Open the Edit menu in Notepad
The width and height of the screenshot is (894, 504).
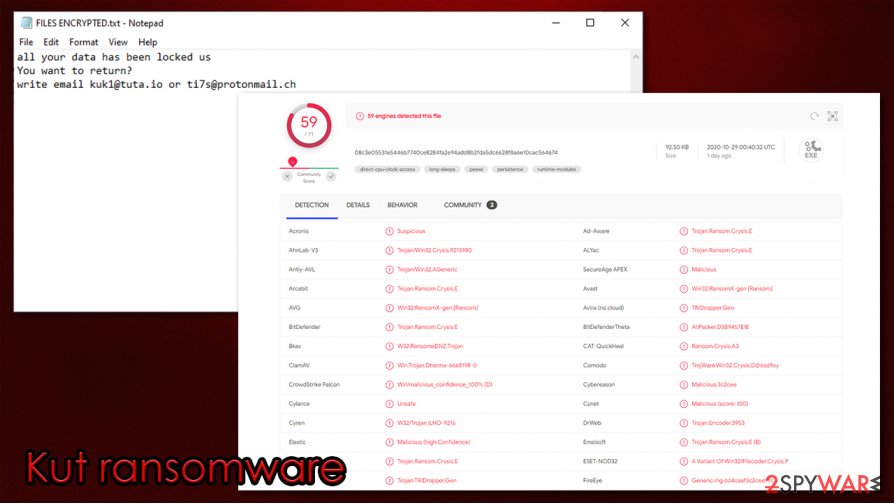51,42
